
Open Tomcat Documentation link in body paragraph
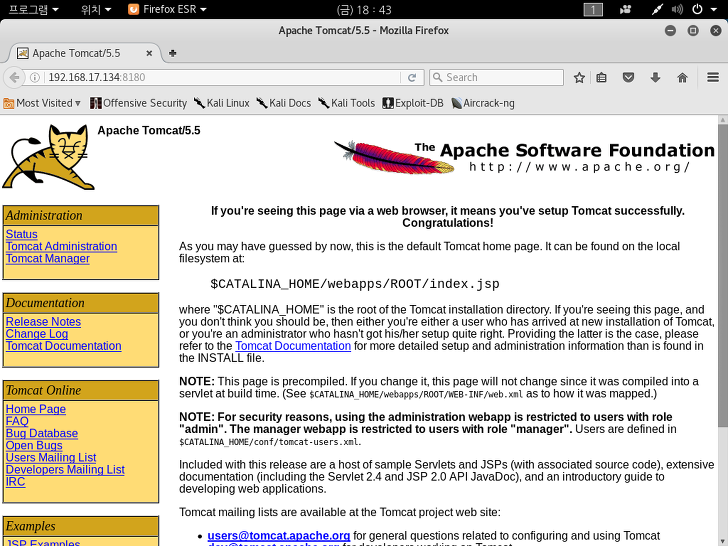click(x=293, y=345)
